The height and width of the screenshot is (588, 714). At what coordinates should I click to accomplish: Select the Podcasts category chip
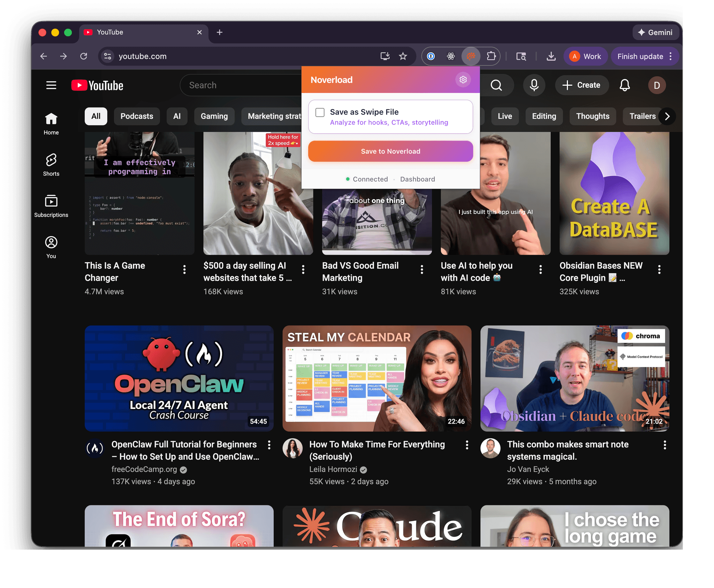point(137,116)
